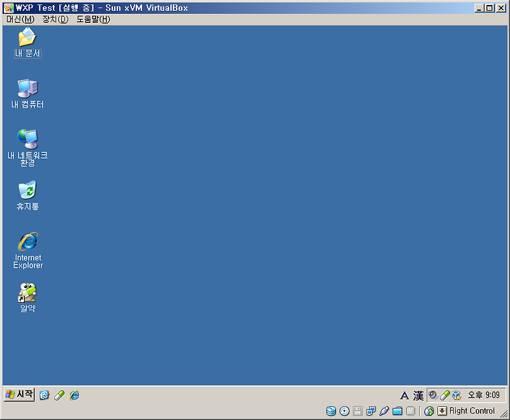Open the 머신(M) menu in VirtualBox
Viewport: 510px width, 420px height.
20,19
